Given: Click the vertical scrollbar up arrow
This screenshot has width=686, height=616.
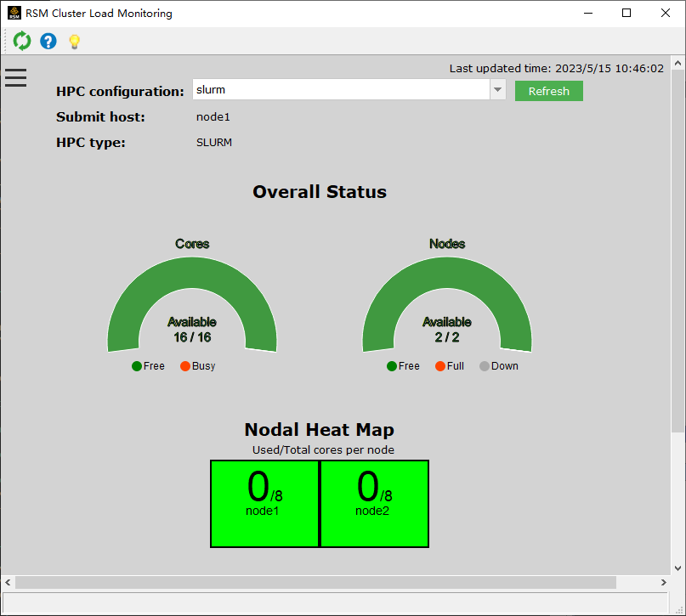Looking at the screenshot, I should click(x=677, y=64).
